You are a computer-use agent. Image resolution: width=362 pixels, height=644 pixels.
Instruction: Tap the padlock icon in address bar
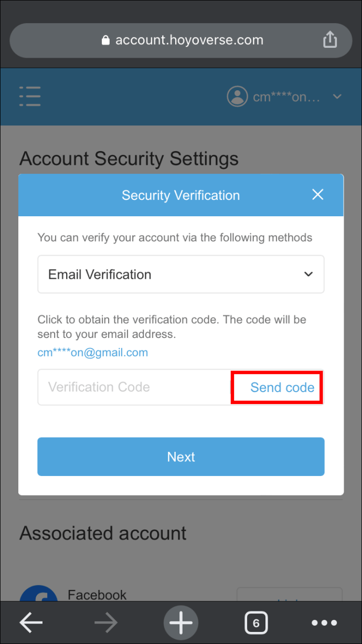click(106, 40)
